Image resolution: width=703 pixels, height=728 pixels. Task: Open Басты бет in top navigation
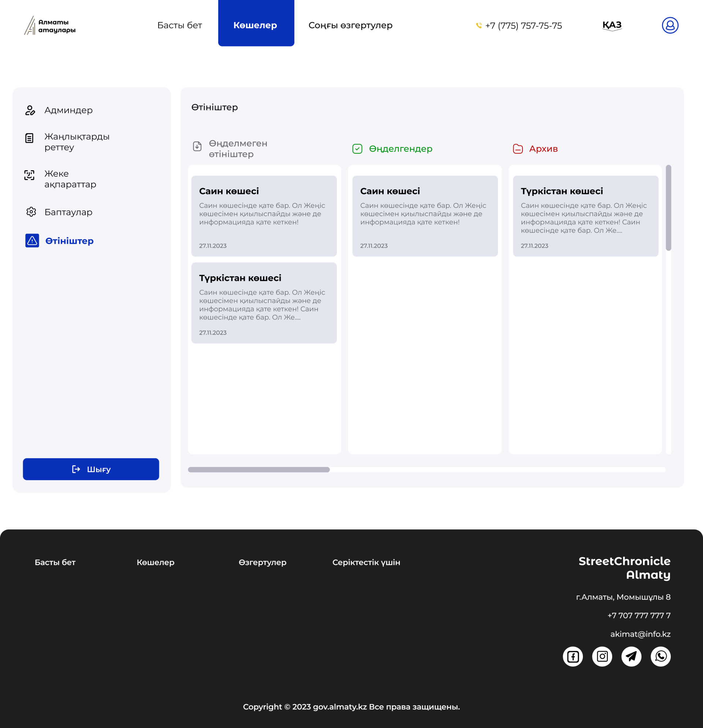(179, 25)
